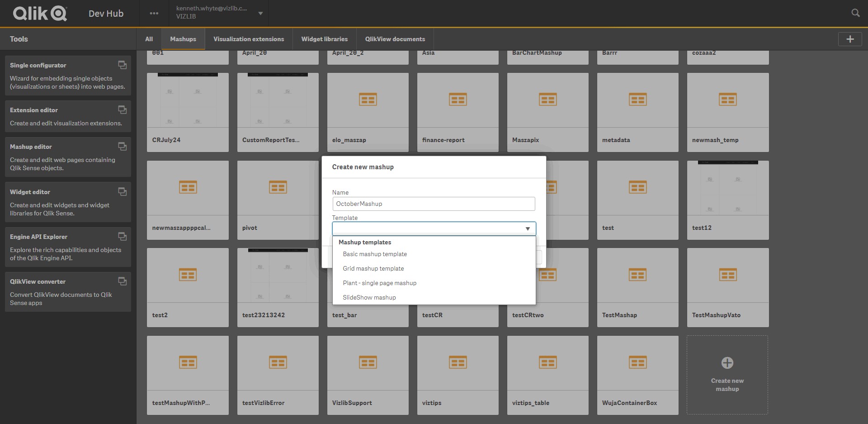Click the Dev Hub title
Image resolution: width=868 pixels, height=424 pixels.
point(106,14)
